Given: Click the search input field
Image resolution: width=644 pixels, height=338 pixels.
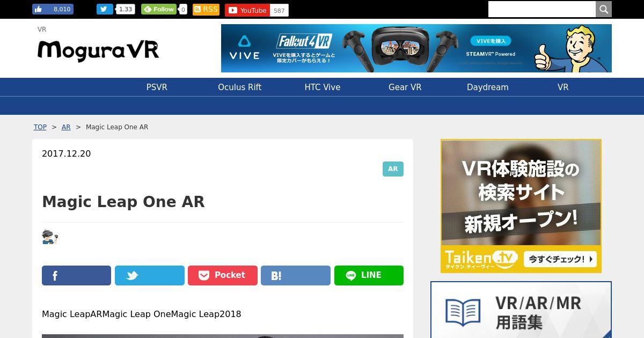Looking at the screenshot, I should (x=542, y=9).
